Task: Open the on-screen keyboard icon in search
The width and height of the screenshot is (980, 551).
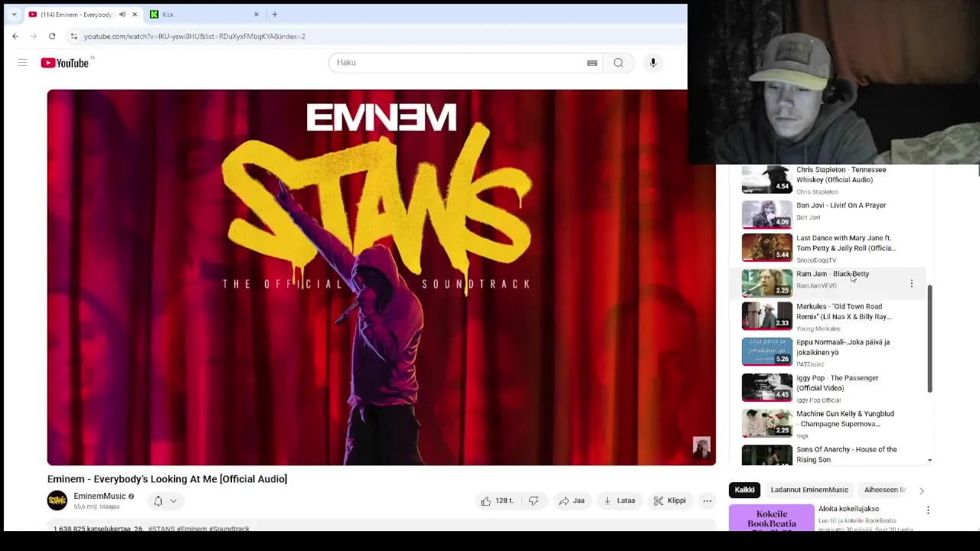Action: coord(592,63)
